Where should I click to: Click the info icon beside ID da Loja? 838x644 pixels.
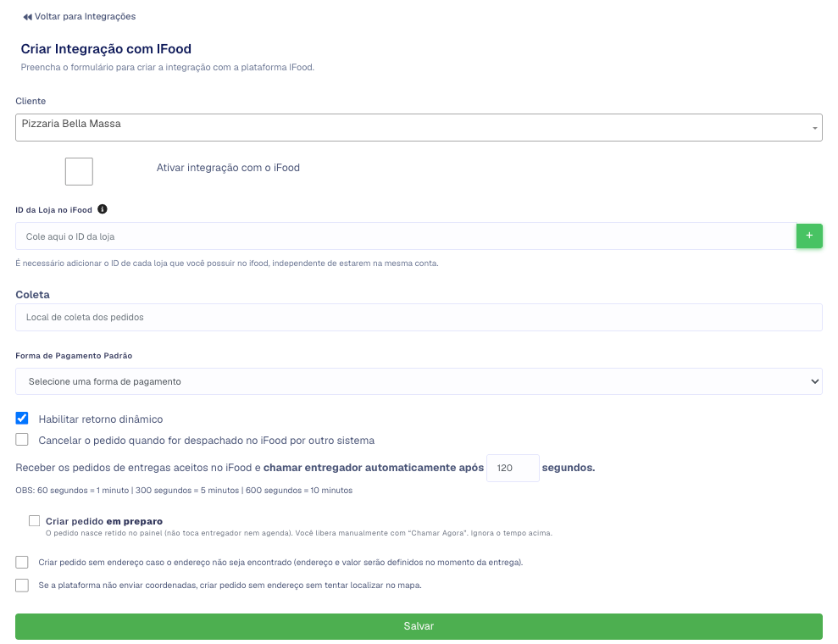tap(103, 209)
